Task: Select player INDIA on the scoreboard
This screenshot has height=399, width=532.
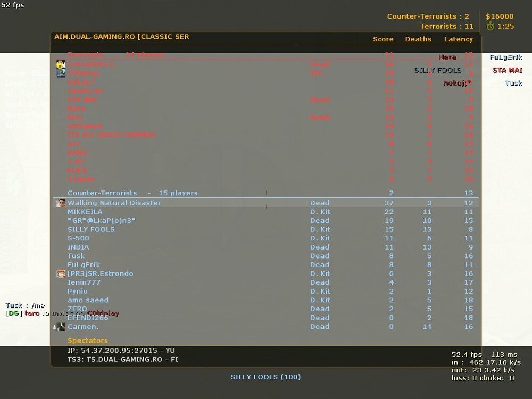Action: 78,247
